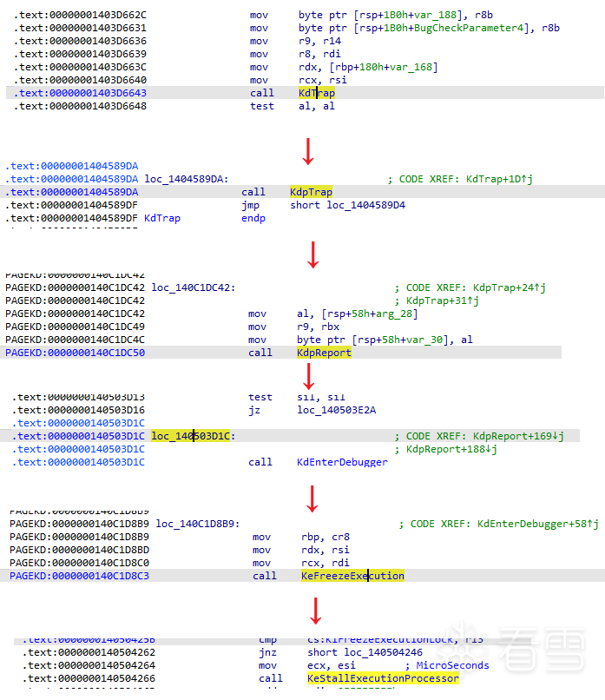
Task: Click operand rbp, cr8
Action: (x=326, y=537)
